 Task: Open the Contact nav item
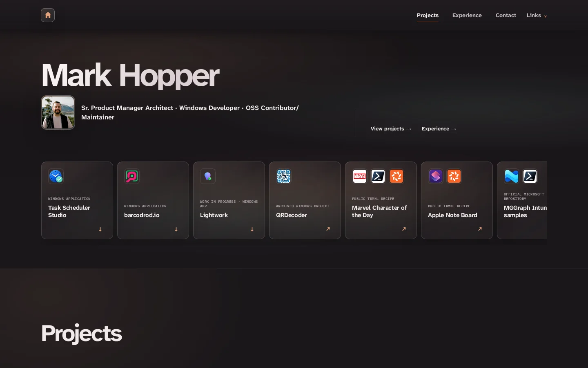[x=506, y=16]
